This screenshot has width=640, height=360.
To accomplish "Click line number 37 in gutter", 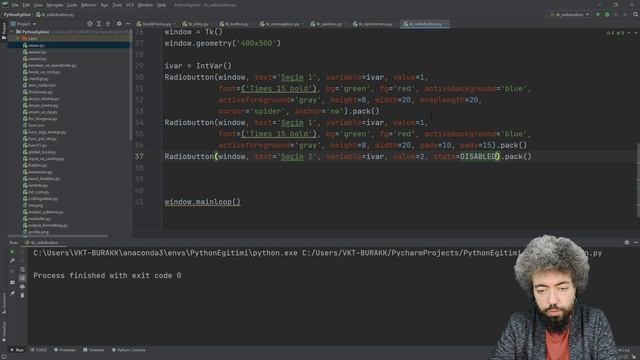I will [139, 156].
